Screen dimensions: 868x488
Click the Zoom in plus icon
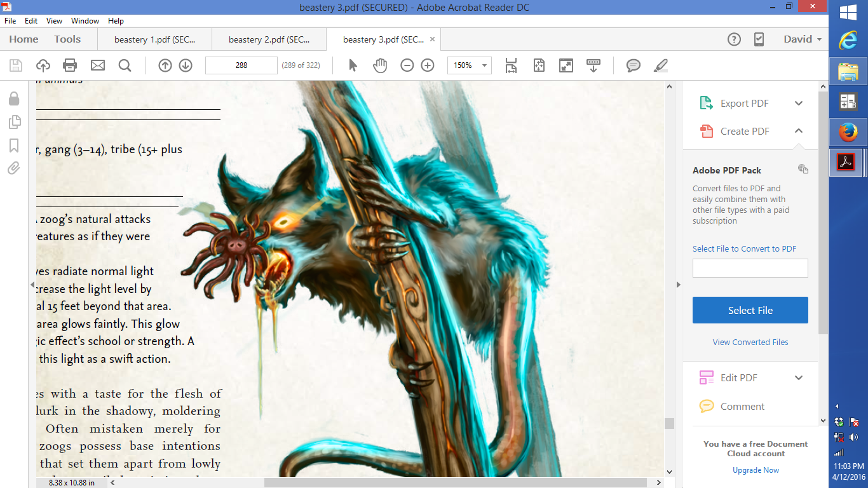coord(428,65)
